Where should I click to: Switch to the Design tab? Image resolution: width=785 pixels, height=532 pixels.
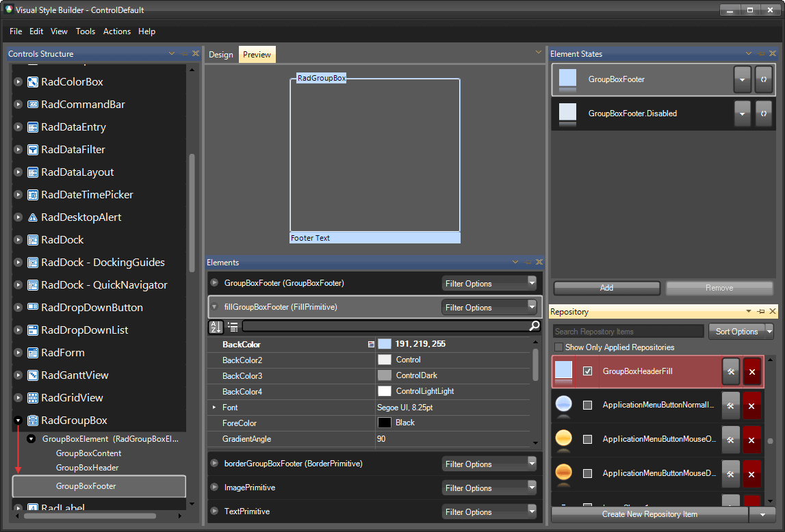(x=220, y=54)
